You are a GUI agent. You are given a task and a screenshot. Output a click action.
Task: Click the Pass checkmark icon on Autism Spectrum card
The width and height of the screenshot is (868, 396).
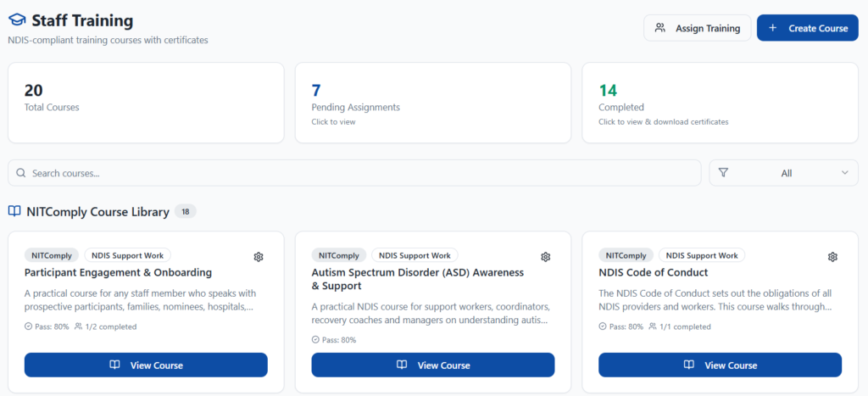tap(315, 340)
